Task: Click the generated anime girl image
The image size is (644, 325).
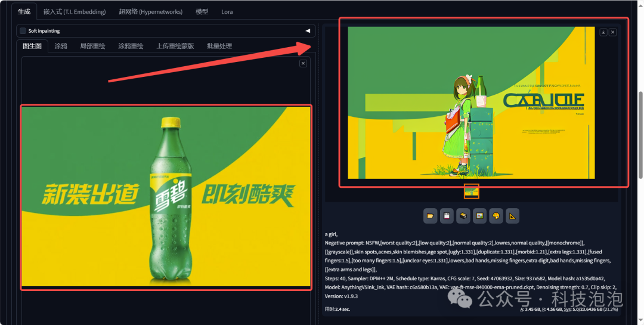Action: [471, 103]
